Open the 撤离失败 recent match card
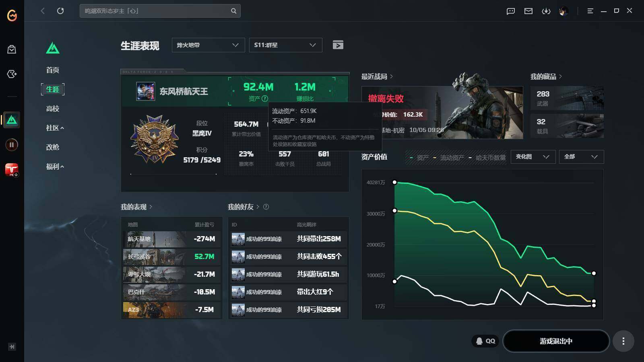 (x=442, y=113)
